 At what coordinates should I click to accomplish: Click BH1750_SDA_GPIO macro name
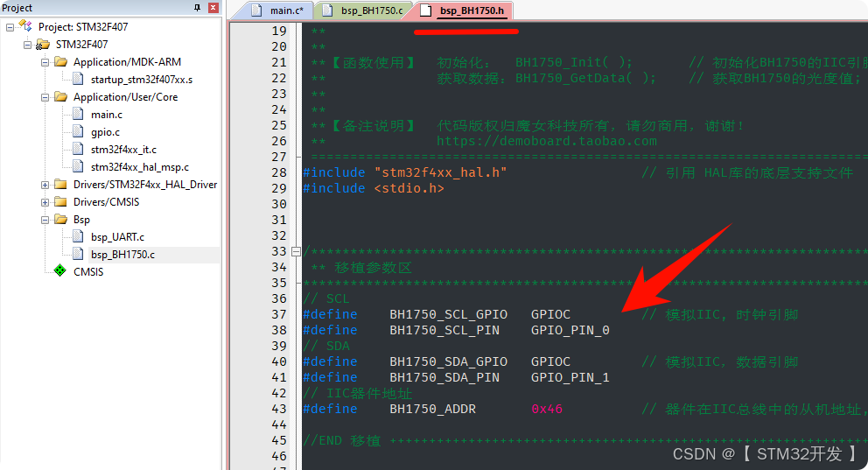click(x=448, y=361)
